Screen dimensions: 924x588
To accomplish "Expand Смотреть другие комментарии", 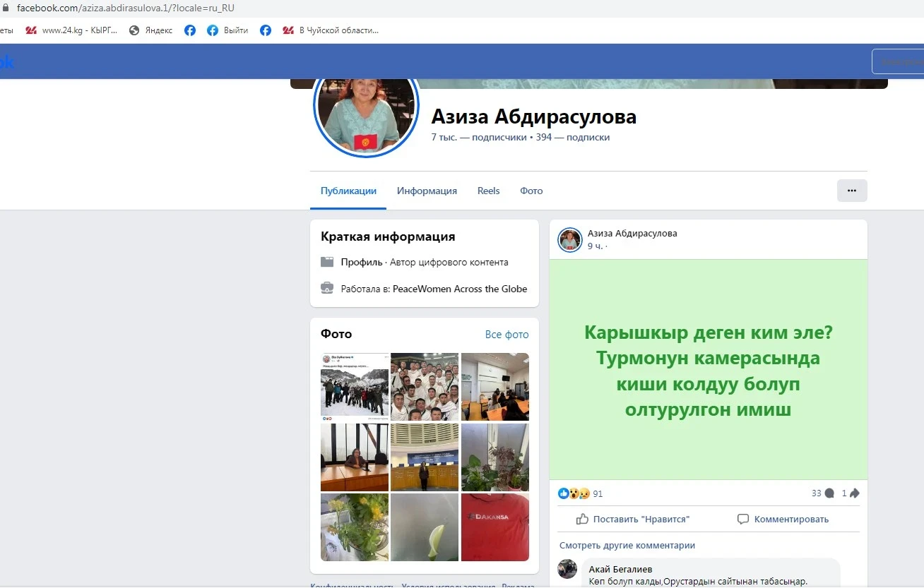I will [627, 545].
